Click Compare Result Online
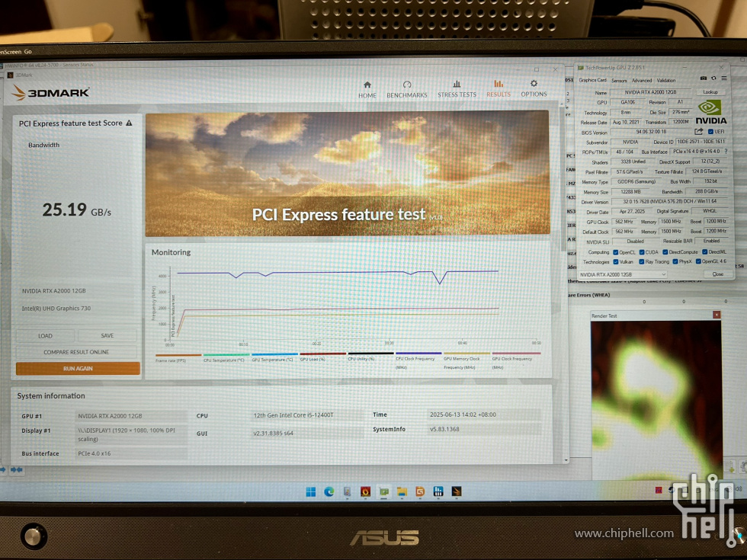The width and height of the screenshot is (747, 560). [76, 352]
